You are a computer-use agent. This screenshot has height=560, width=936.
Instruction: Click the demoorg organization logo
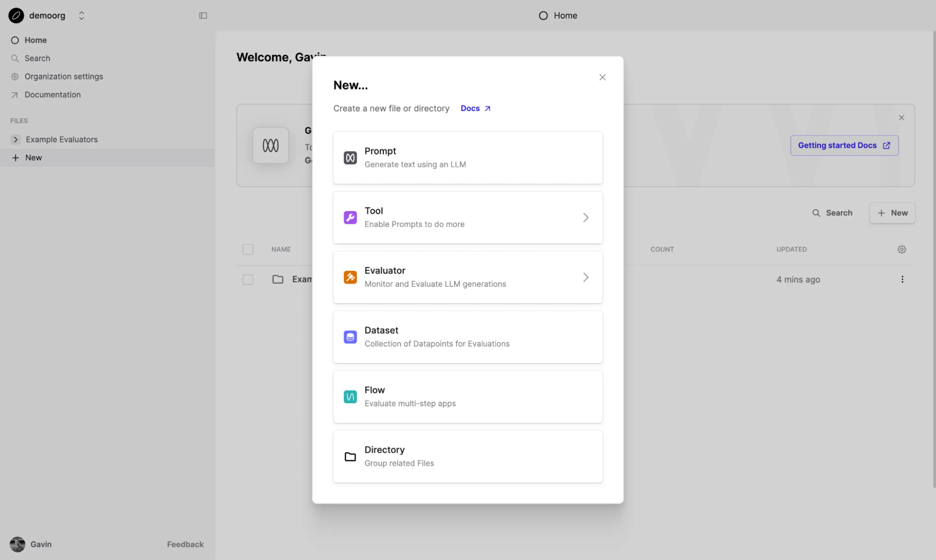[x=15, y=15]
